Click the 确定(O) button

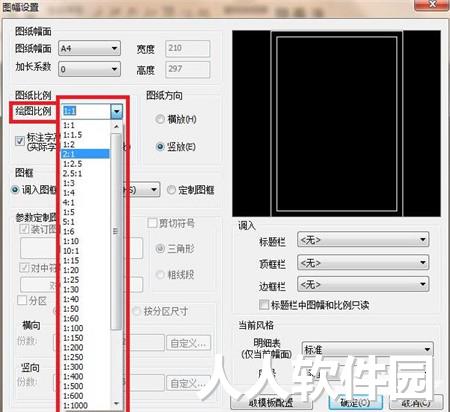(355, 403)
